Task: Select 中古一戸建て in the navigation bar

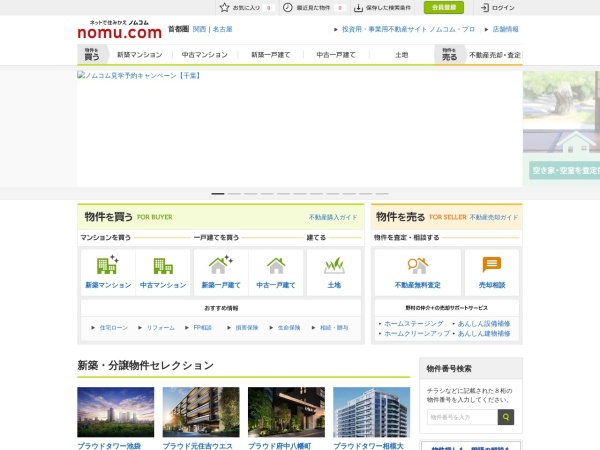Action: point(336,55)
